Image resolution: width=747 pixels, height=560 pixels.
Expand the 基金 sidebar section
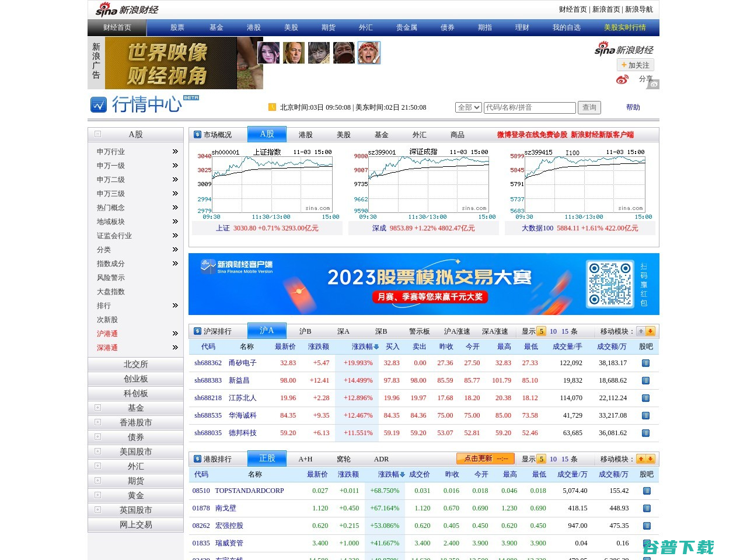[97, 407]
